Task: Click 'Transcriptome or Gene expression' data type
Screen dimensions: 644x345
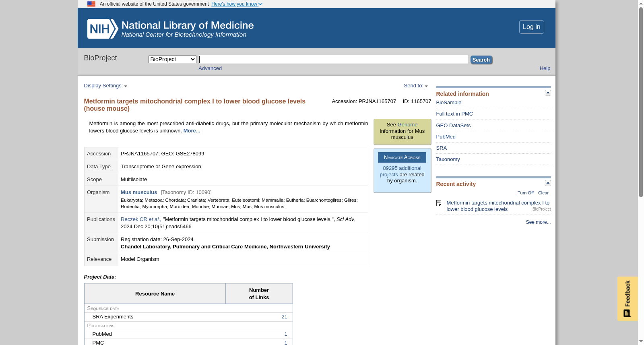Action: click(161, 167)
